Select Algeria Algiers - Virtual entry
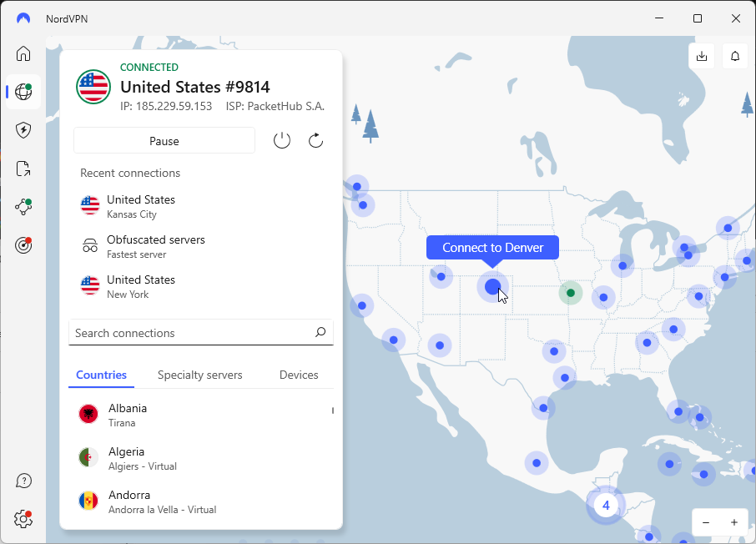This screenshot has height=544, width=756. pos(201,458)
